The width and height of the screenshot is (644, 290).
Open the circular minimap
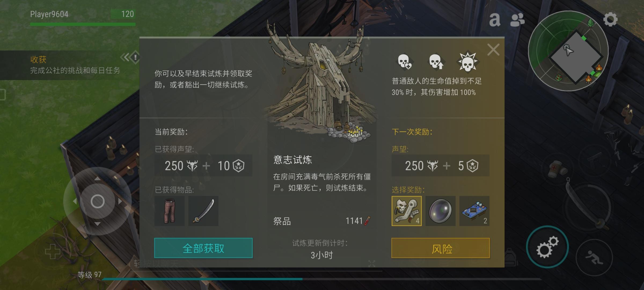(568, 51)
